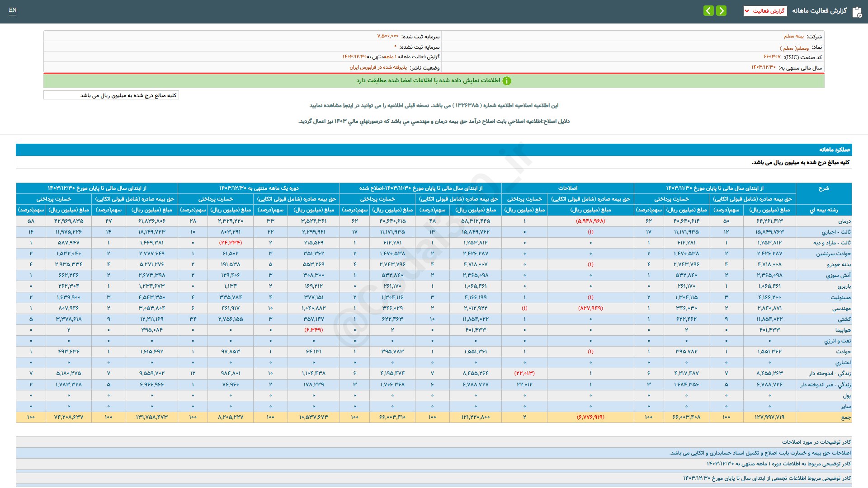
Task: Click the monthly total premium ۱۰,۵۳۷,۶۷۳
Action: tap(314, 417)
